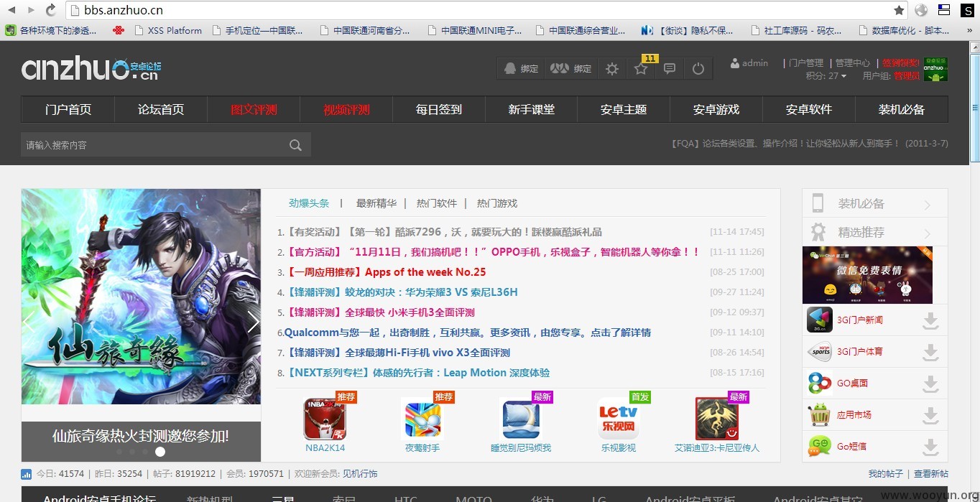Expand the 积分: 27 dropdown
This screenshot has height=502, width=980.
[x=826, y=75]
